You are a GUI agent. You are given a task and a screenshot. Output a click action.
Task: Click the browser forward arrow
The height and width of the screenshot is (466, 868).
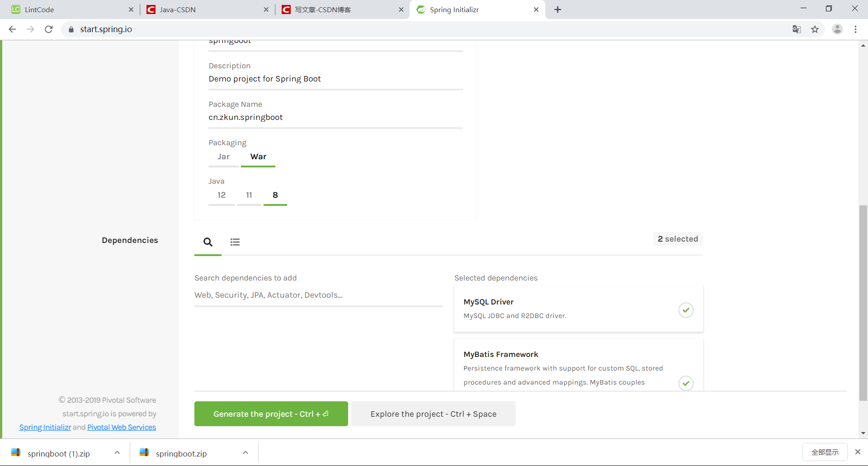coord(30,29)
